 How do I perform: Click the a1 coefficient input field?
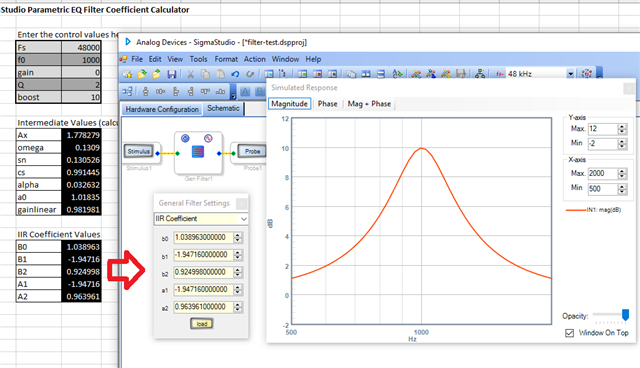pyautogui.click(x=203, y=290)
